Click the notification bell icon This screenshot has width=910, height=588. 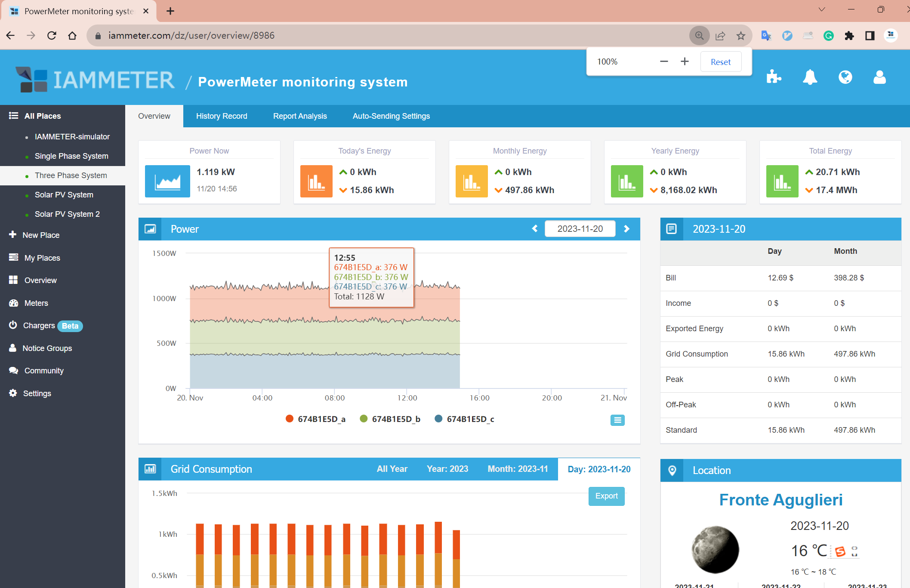[x=810, y=77]
